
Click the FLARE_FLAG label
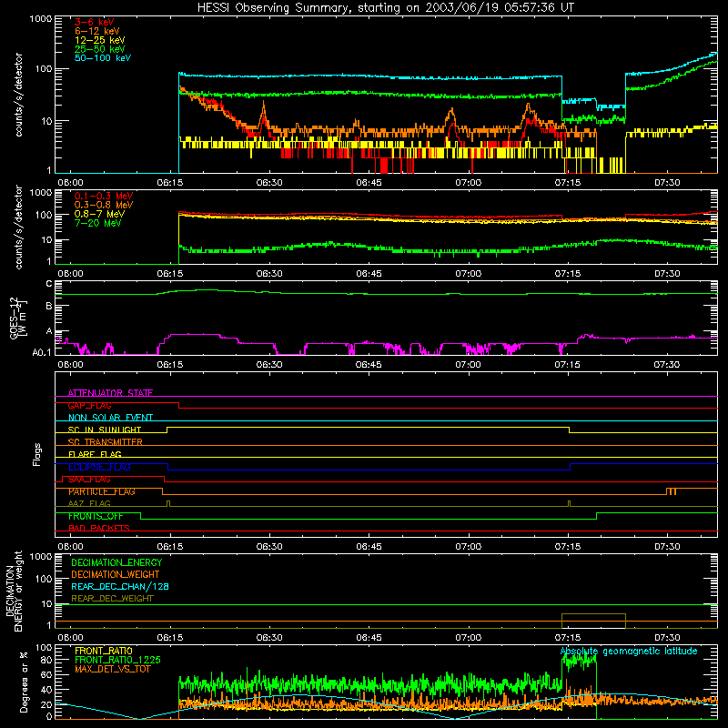(95, 454)
